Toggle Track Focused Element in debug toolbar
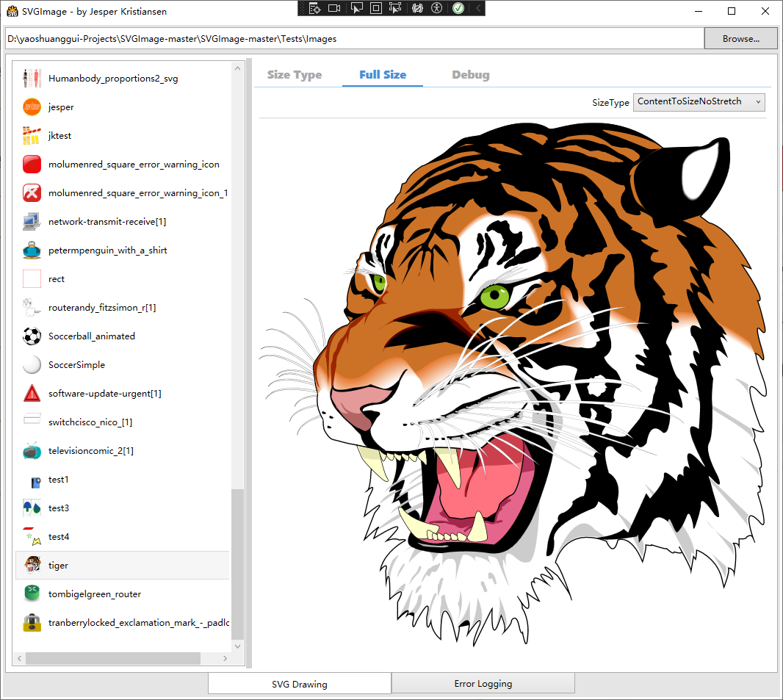Image resolution: width=783 pixels, height=700 pixels. tap(395, 8)
